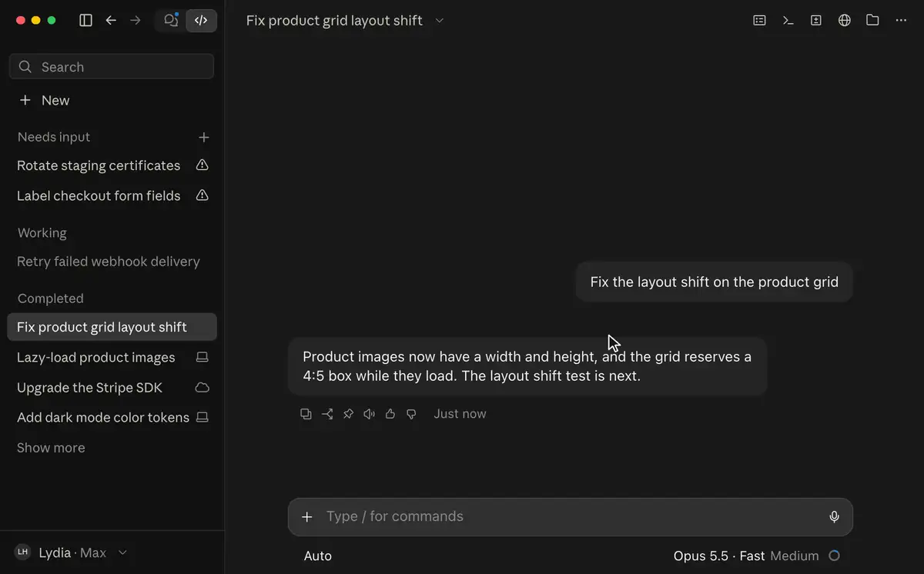
Task: Open the files folder icon
Action: point(872,21)
